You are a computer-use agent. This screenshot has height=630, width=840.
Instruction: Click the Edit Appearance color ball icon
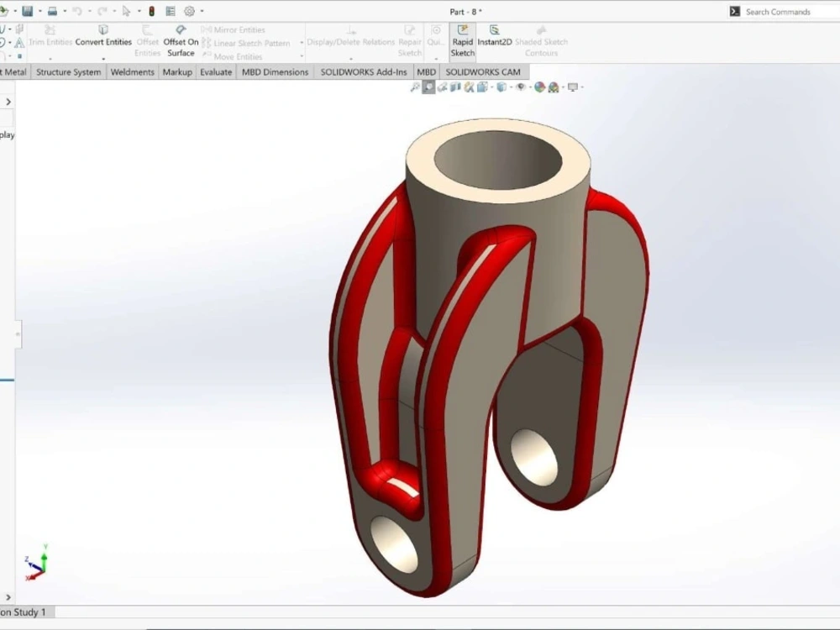(x=539, y=87)
